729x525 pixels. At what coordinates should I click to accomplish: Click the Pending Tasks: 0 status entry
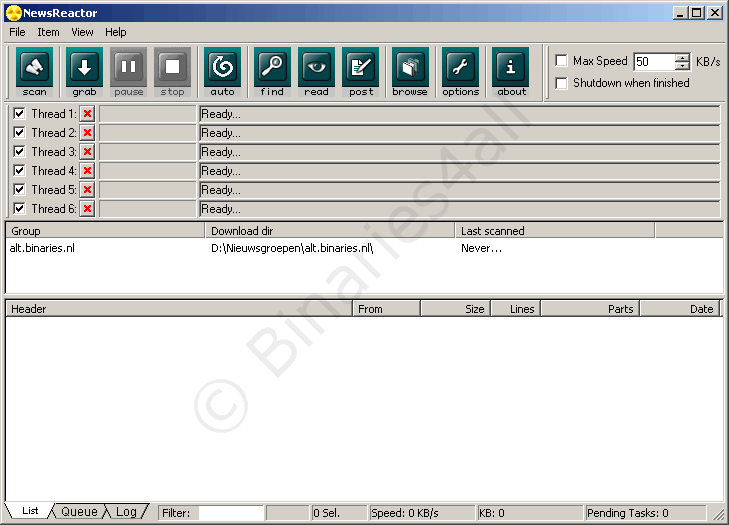645,513
